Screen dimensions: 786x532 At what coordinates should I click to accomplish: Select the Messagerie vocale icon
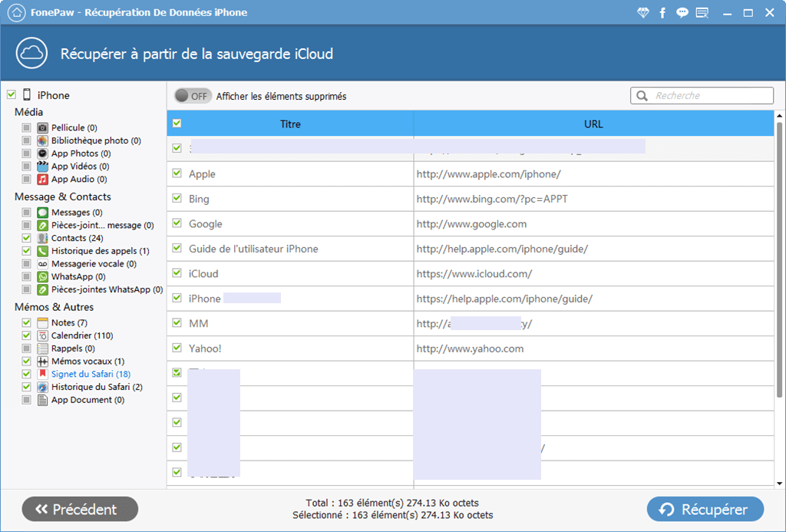(43, 264)
